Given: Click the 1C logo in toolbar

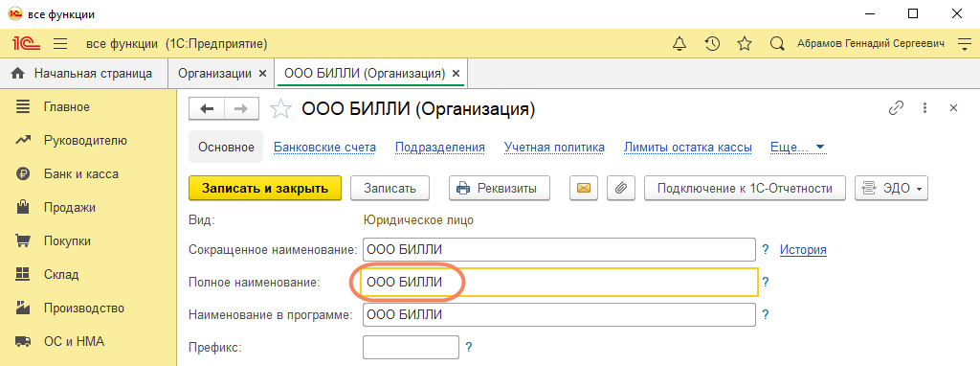Looking at the screenshot, I should [x=26, y=44].
